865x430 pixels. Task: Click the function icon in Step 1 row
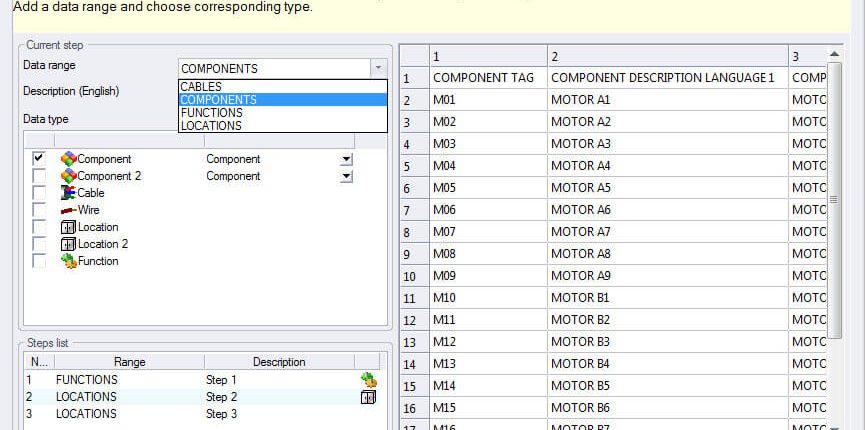click(369, 380)
